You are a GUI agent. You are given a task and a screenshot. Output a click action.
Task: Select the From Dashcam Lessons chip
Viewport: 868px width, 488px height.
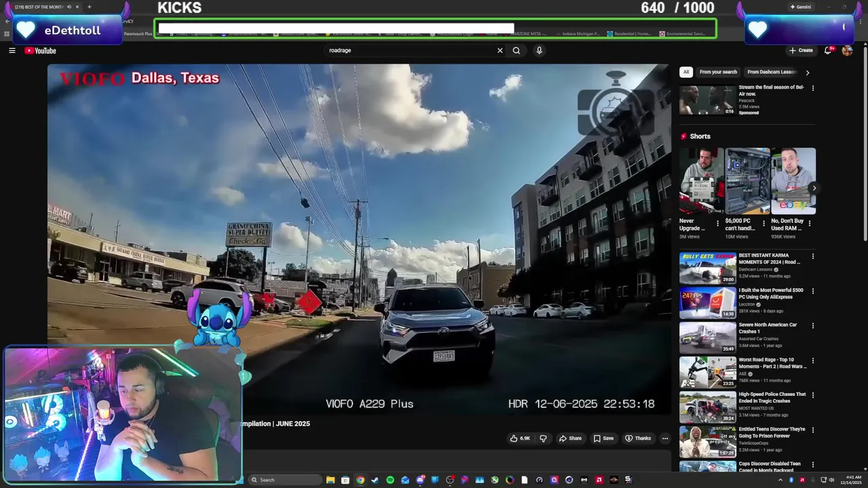tap(772, 72)
